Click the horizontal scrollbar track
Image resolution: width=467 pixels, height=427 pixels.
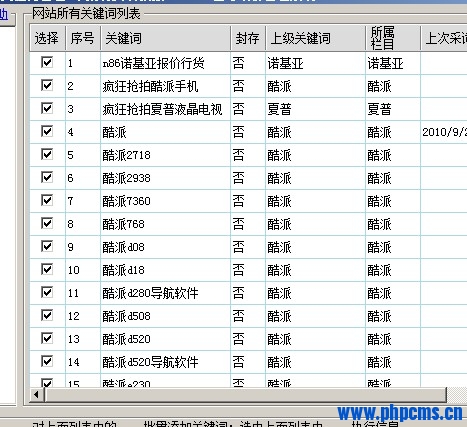click(x=456, y=395)
